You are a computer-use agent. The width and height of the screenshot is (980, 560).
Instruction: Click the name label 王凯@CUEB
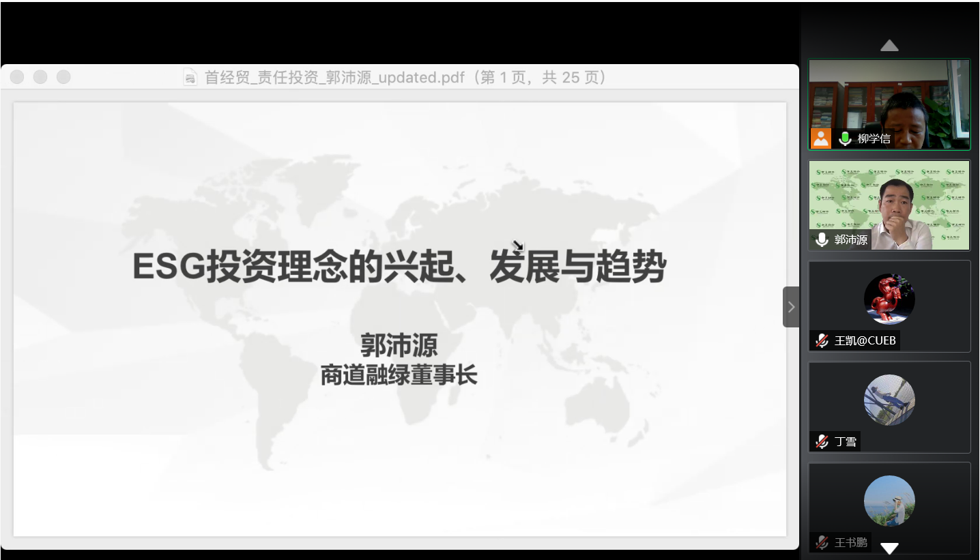click(x=865, y=340)
